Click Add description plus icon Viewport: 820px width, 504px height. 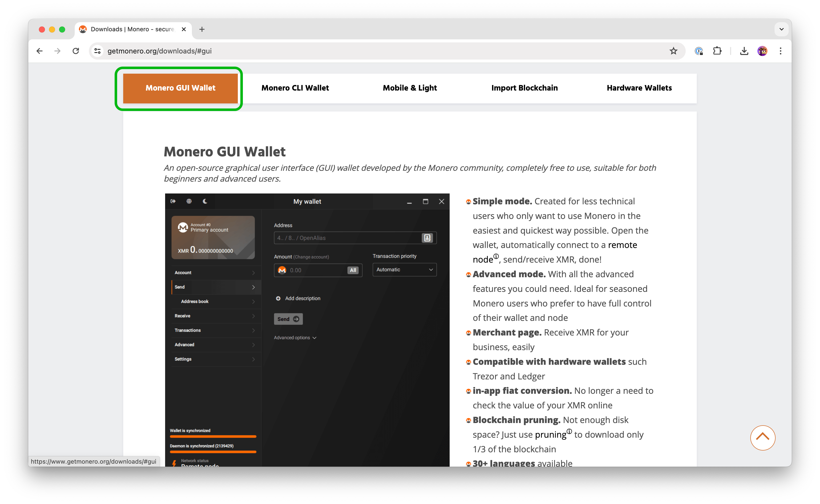278,298
